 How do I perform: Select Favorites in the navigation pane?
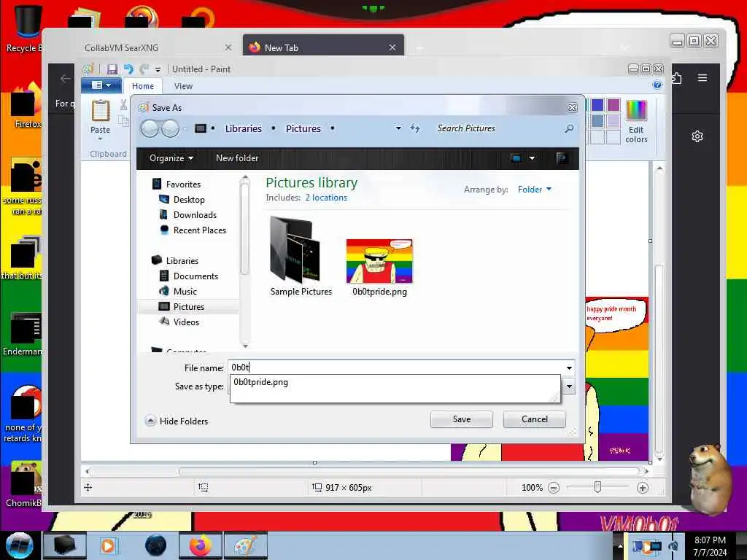coord(183,184)
